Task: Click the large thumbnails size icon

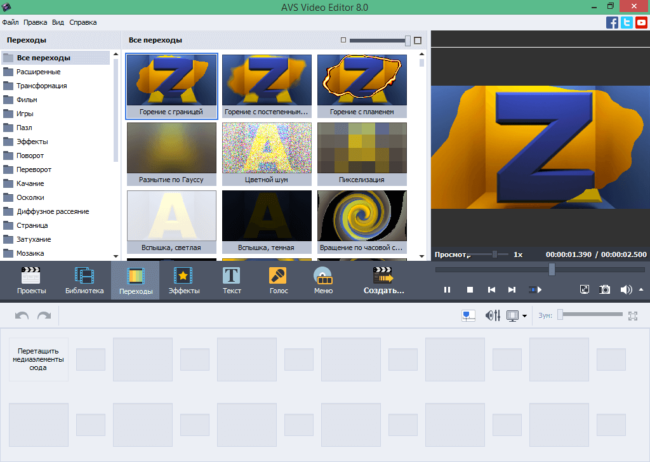Action: pyautogui.click(x=418, y=40)
